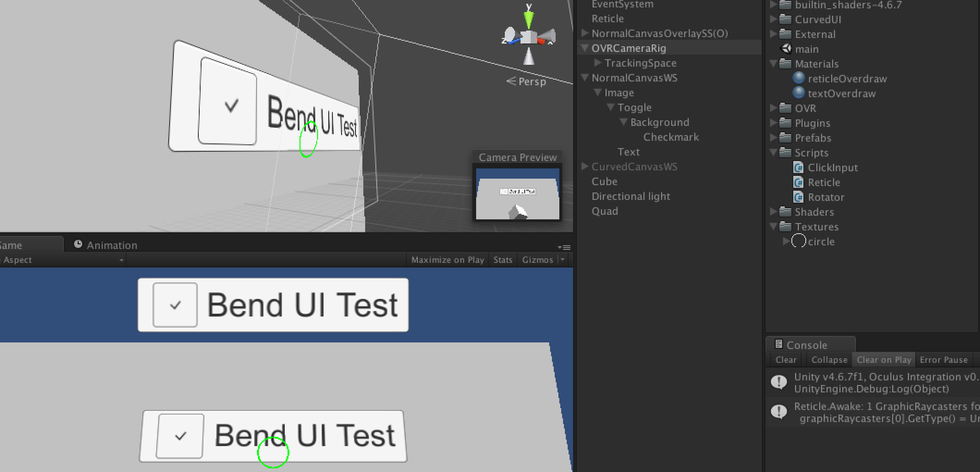This screenshot has height=472, width=980.
Task: Select the Reticle.Awake console log entry
Action: (x=873, y=412)
